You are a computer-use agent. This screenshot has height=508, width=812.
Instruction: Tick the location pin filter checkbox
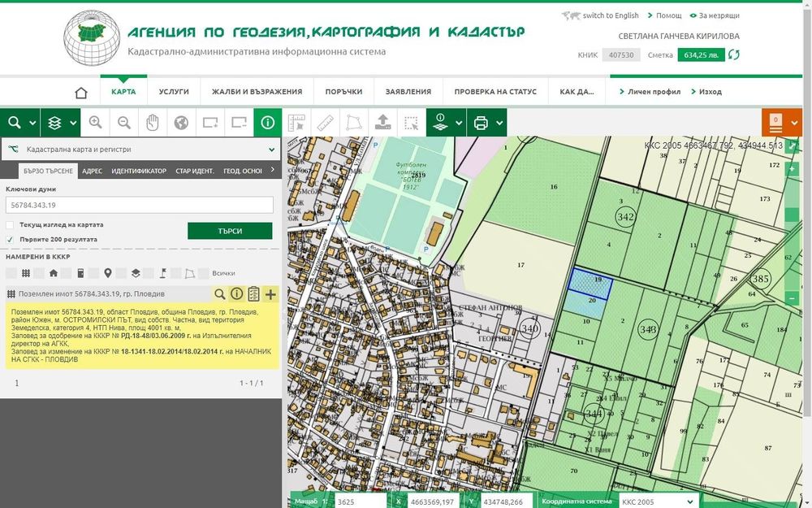click(93, 273)
